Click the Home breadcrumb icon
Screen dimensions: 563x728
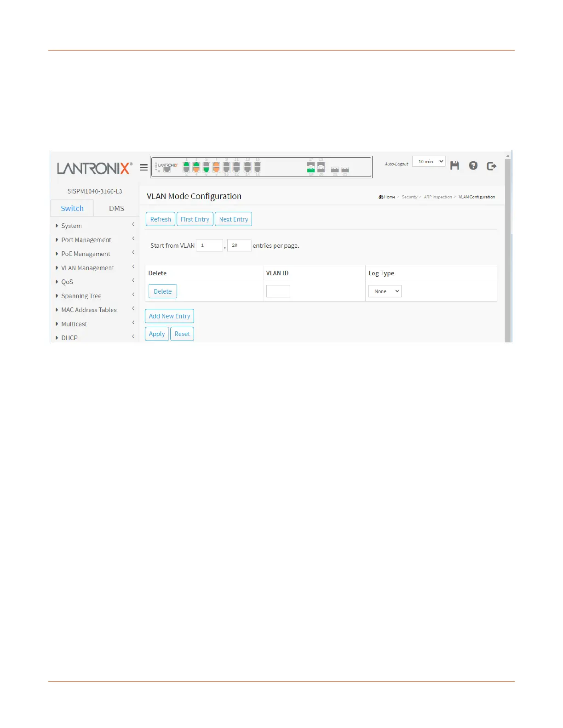click(x=381, y=197)
